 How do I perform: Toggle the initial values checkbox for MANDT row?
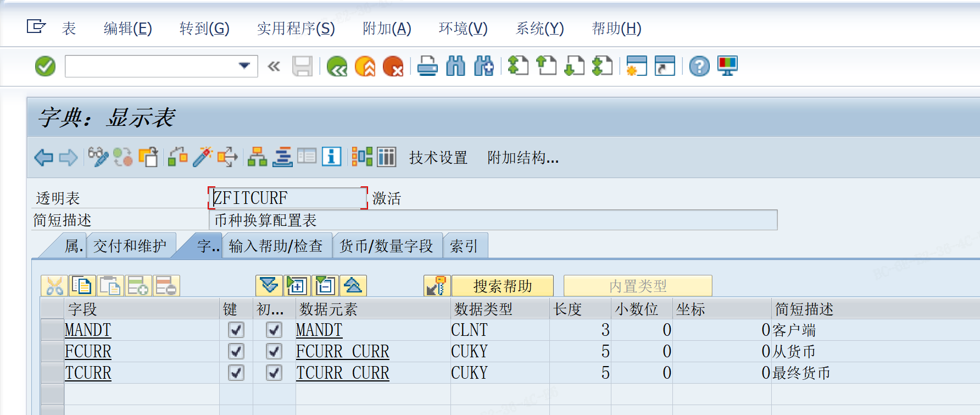[x=274, y=330]
